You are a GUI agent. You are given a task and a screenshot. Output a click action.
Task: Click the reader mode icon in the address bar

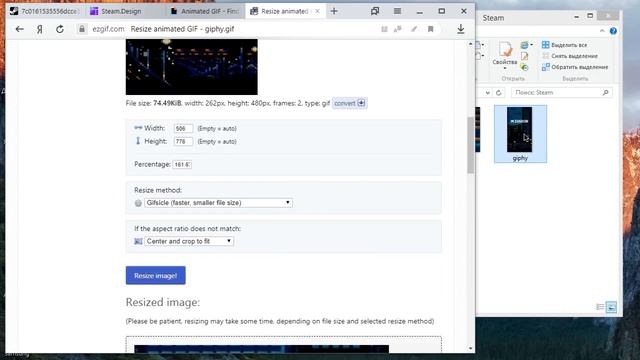coord(384,29)
